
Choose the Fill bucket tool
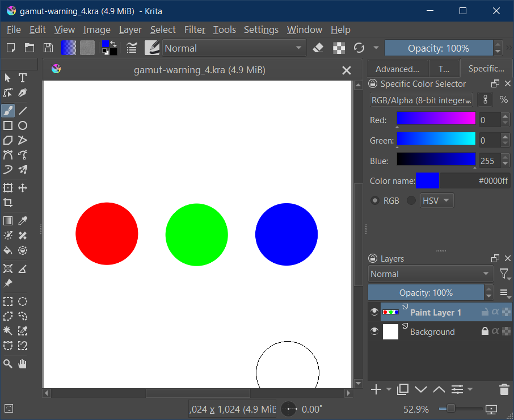[8, 250]
